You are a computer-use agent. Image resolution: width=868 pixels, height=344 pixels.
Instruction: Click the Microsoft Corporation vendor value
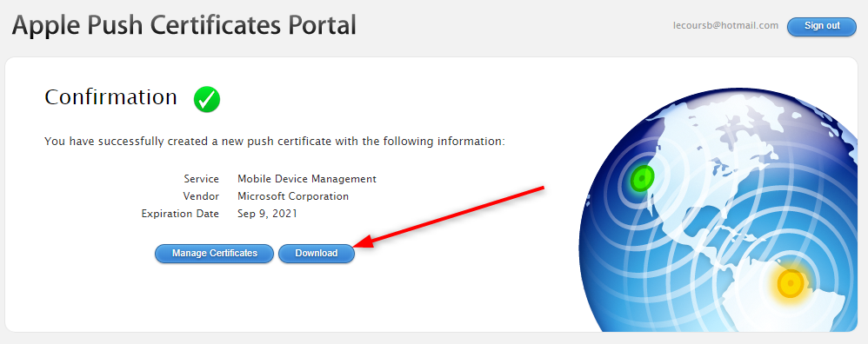(x=293, y=195)
